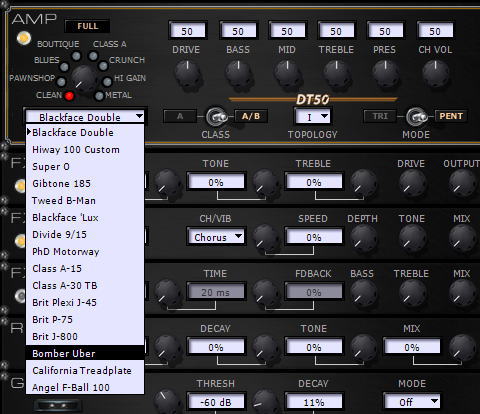This screenshot has width=480, height=414.
Task: Click the gate DECAY field showing 11%
Action: pyautogui.click(x=314, y=402)
